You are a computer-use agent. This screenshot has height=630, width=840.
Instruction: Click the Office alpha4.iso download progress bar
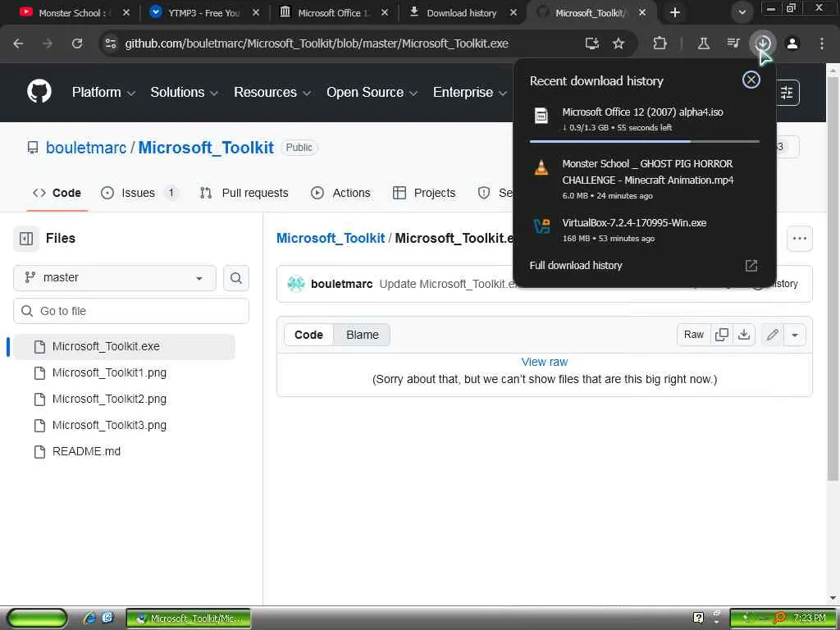pos(645,141)
